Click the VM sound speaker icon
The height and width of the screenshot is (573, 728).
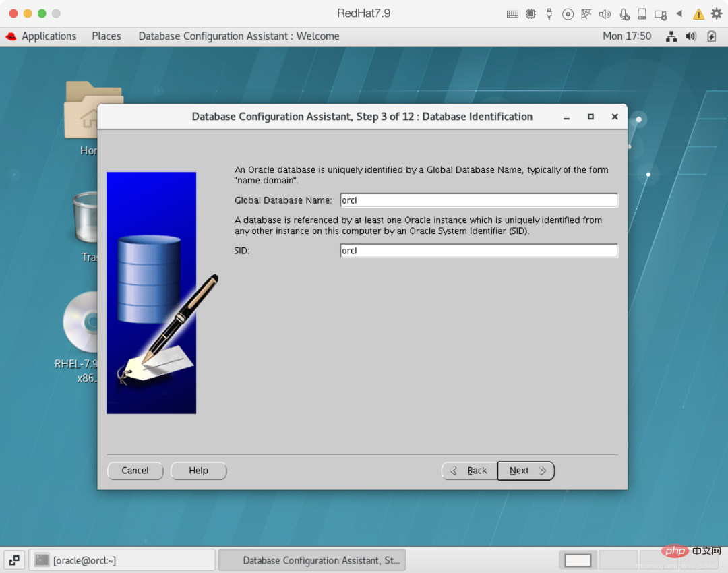pyautogui.click(x=605, y=13)
